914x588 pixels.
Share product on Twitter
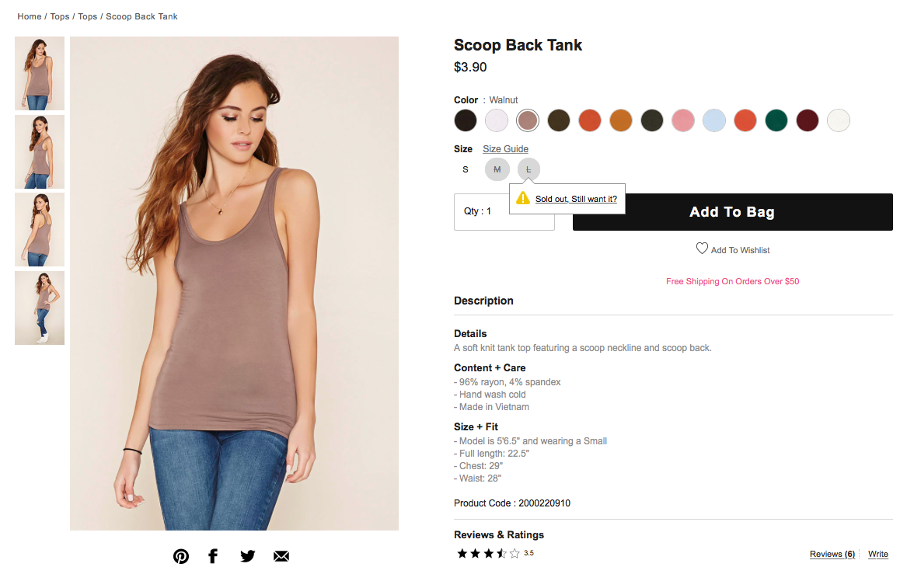247,556
